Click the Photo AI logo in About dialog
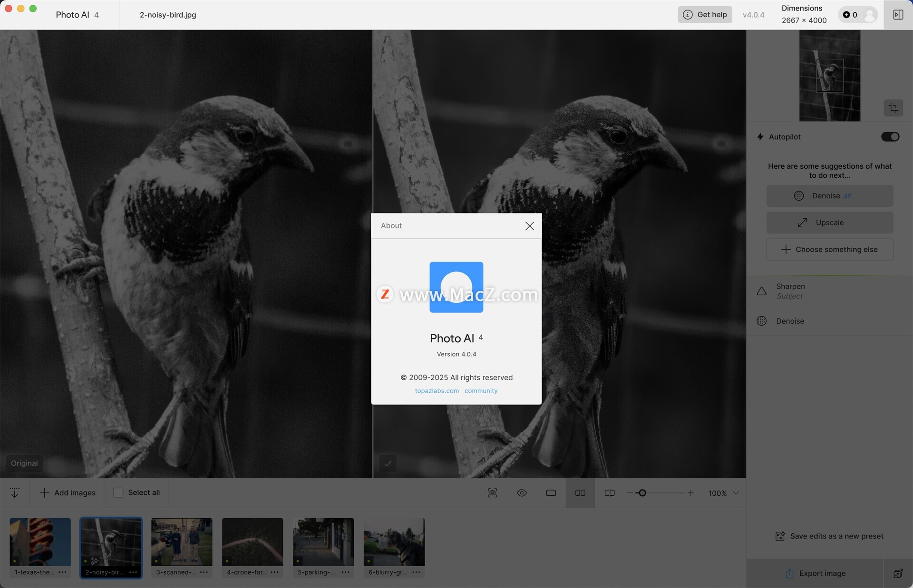This screenshot has height=588, width=913. (x=456, y=287)
